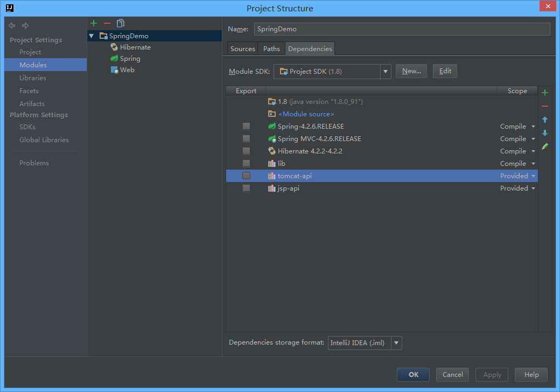Viewport: 560px width, 392px height.
Task: Open scope dropdown for Spring-4.2.6.RELEASE
Action: tap(533, 127)
